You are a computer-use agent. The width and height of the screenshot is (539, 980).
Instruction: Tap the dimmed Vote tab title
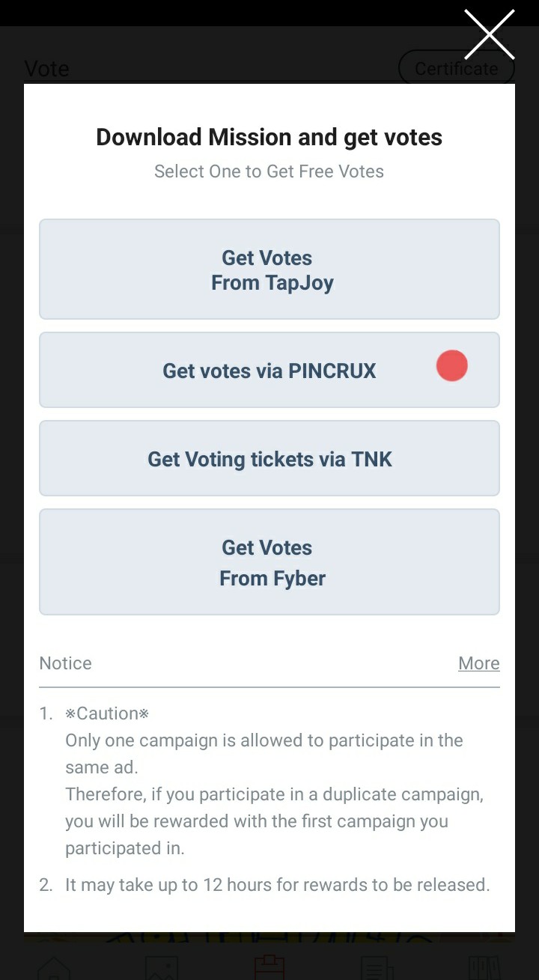pyautogui.click(x=46, y=69)
